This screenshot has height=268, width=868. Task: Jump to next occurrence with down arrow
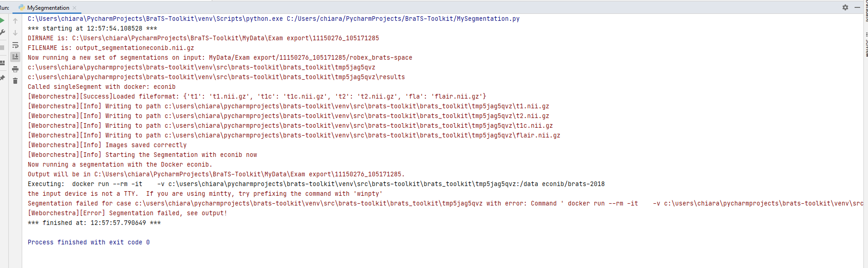point(15,31)
